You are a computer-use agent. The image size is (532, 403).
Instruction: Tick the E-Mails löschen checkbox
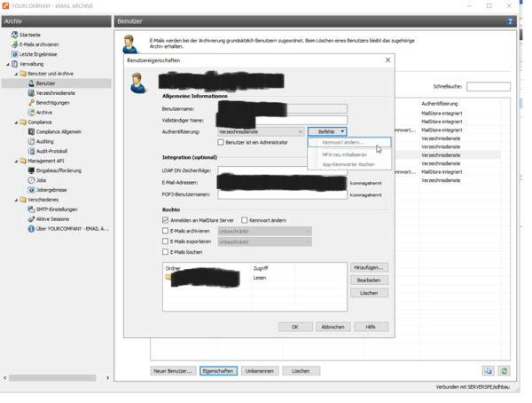click(x=166, y=252)
